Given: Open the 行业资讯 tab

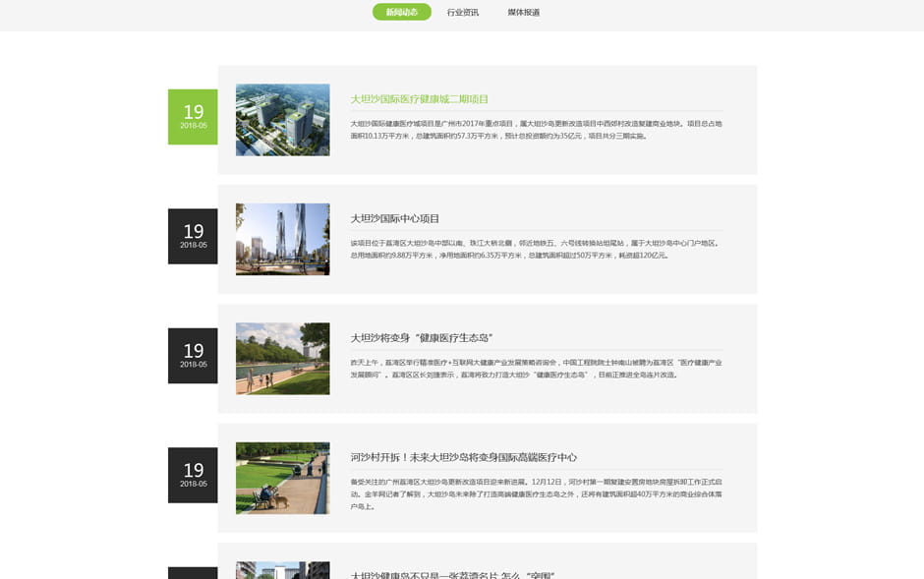Looking at the screenshot, I should (463, 13).
